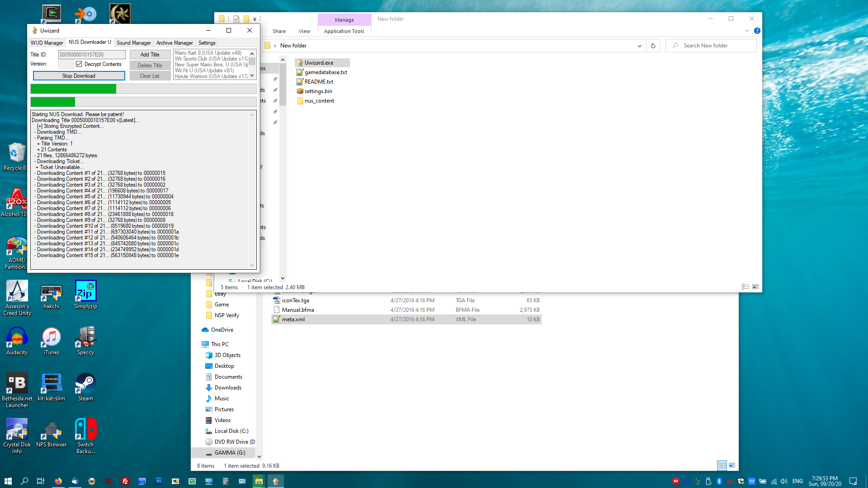Launch Photoshop from the taskbar
868x488 pixels.
click(159, 481)
